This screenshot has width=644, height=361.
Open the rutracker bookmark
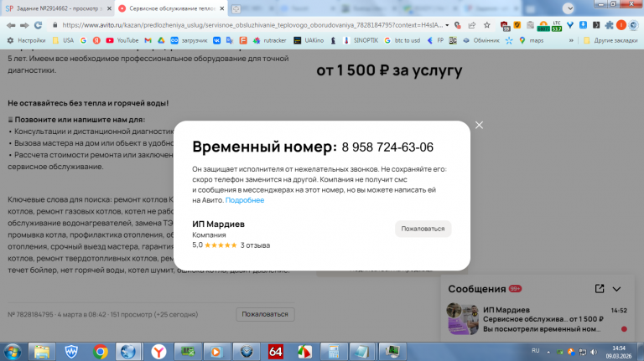point(269,40)
